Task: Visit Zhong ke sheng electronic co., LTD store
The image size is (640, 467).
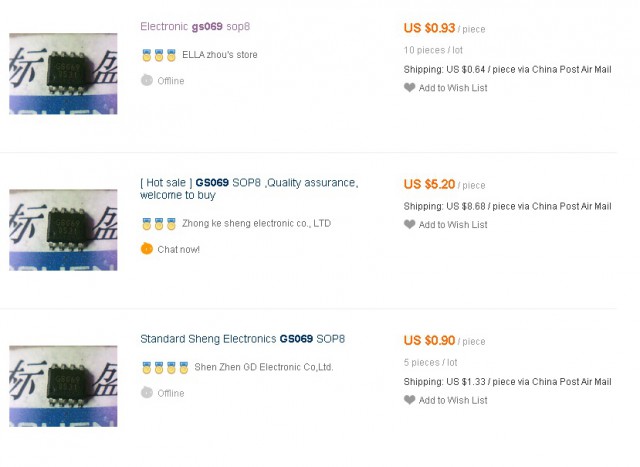Action: (x=256, y=224)
